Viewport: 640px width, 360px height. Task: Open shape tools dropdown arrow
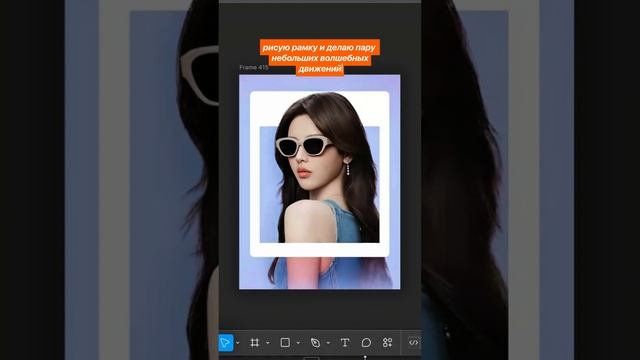(x=298, y=343)
